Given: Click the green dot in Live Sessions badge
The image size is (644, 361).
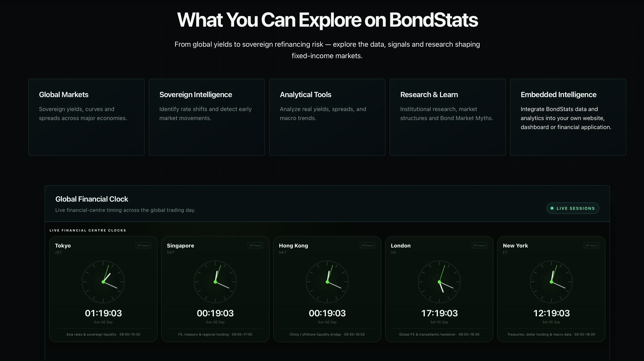Looking at the screenshot, I should 552,208.
